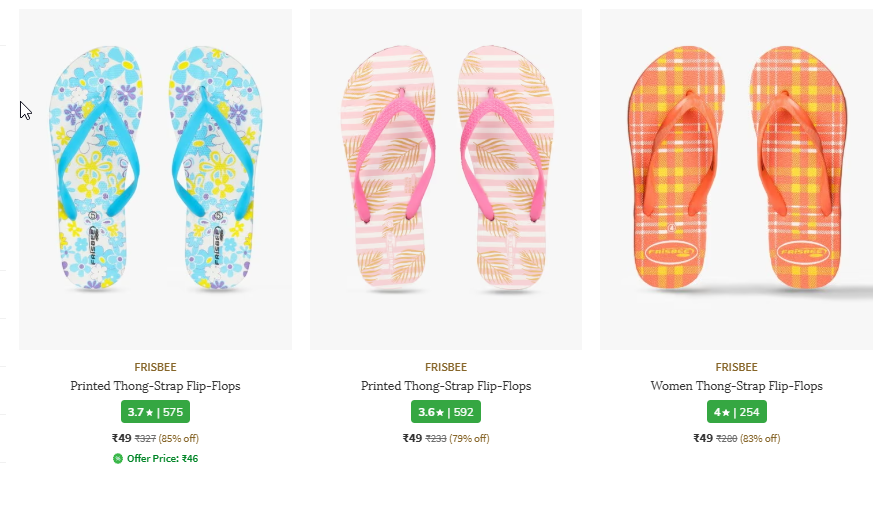The image size is (885, 508).
Task: Click the struck-through ₹233 original price
Action: 436,438
